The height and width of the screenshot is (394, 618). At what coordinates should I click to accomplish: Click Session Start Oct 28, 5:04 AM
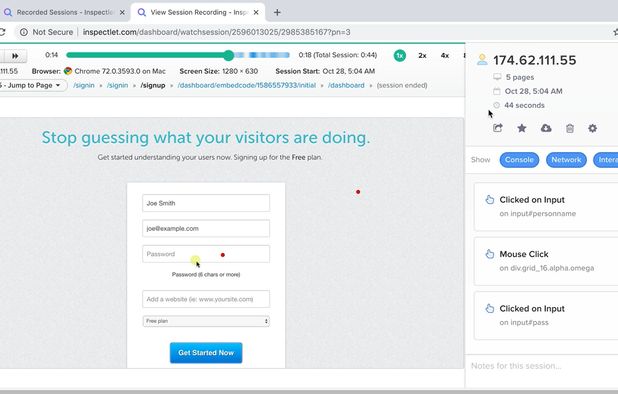click(325, 71)
